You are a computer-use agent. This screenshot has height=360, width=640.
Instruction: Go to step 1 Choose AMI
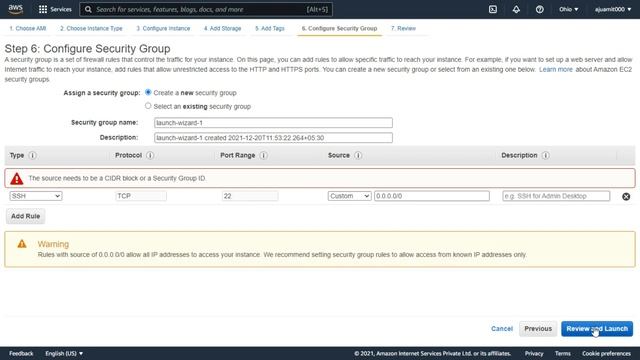click(x=28, y=29)
